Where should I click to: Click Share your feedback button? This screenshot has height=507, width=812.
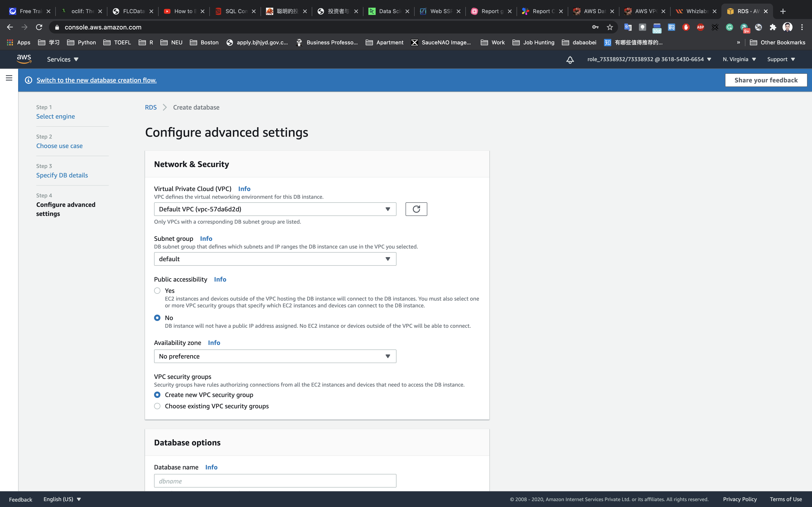(x=766, y=80)
